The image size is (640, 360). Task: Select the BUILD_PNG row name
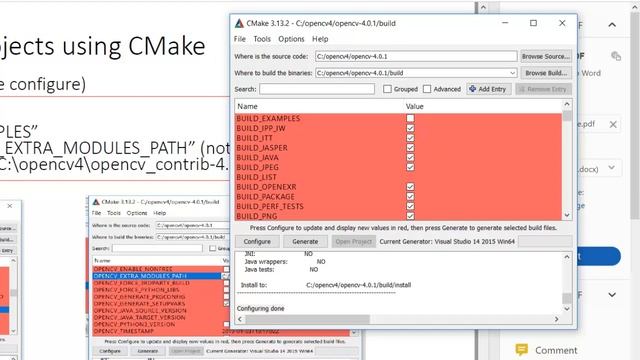(x=257, y=216)
